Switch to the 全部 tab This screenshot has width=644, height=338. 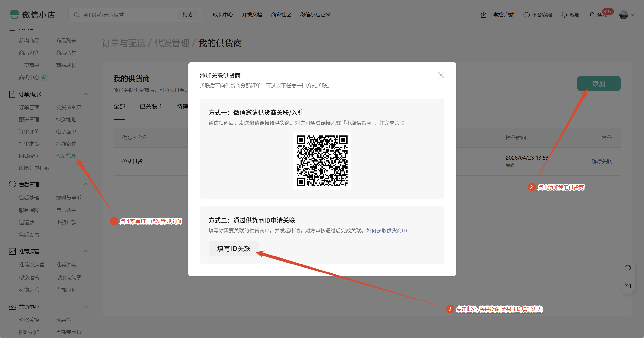(x=119, y=107)
